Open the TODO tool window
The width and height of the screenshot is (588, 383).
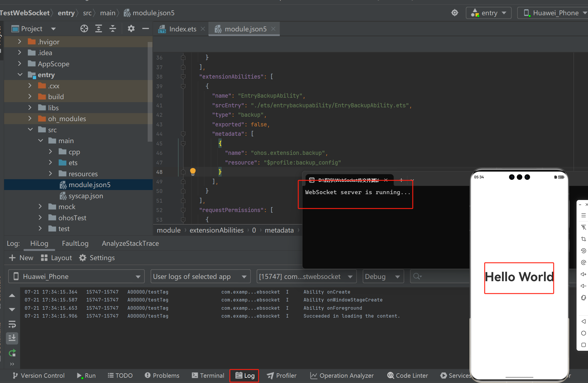coord(120,375)
